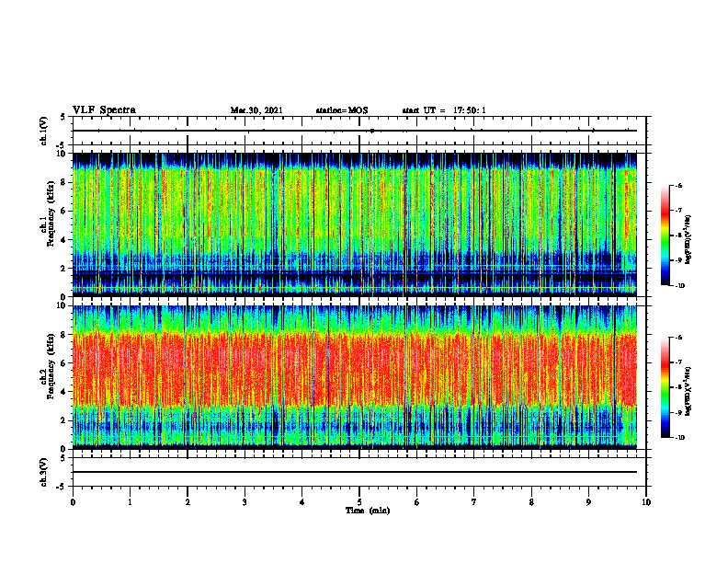Click time axis tick label "7"
728x563 pixels.
coord(474,502)
